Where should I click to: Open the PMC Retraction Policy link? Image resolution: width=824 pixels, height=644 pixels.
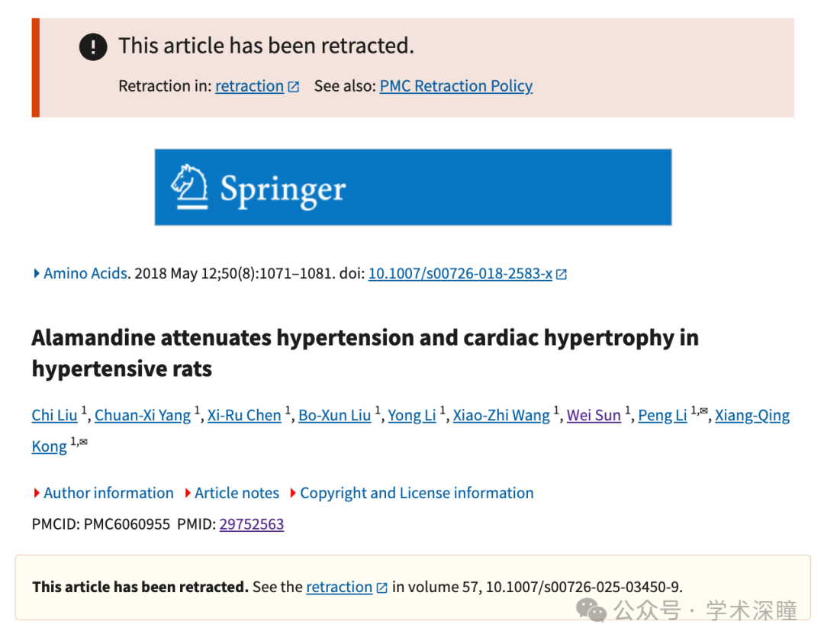(455, 86)
